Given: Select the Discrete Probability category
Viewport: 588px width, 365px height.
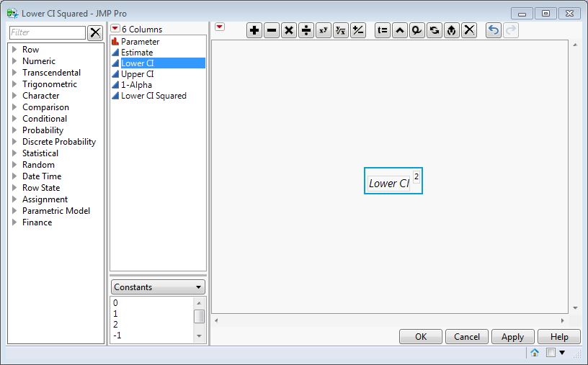Looking at the screenshot, I should coord(59,142).
